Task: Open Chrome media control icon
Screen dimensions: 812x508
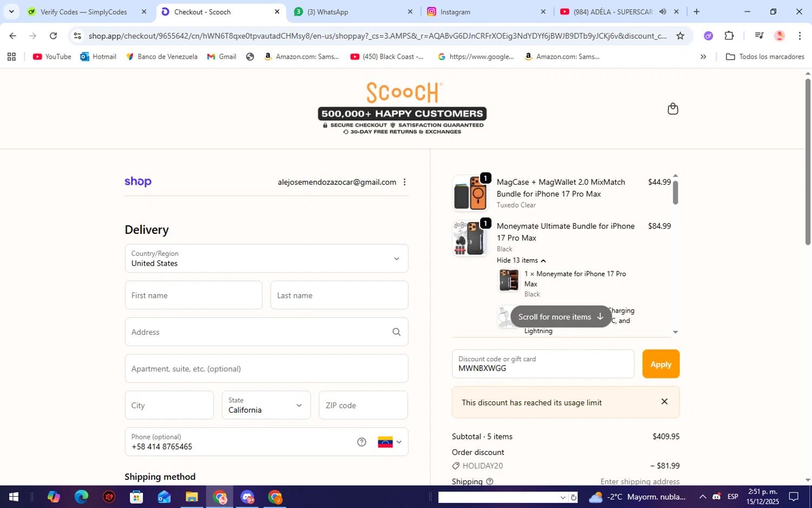Action: click(759, 36)
